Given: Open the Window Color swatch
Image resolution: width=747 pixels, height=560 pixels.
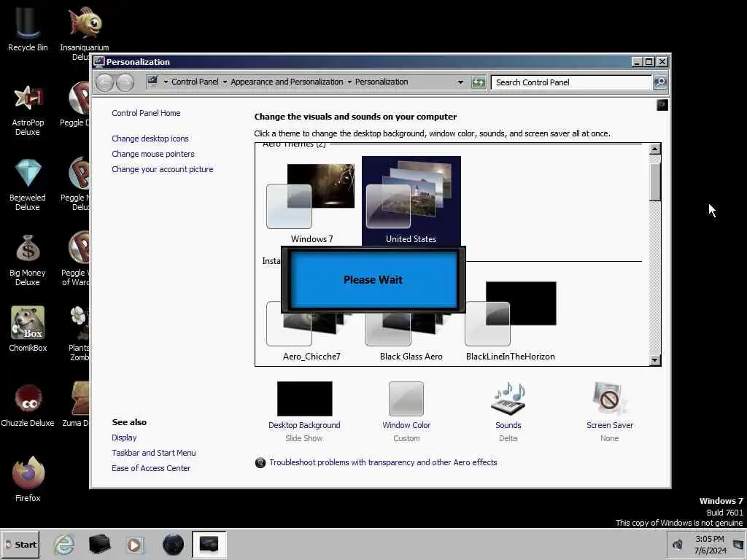Looking at the screenshot, I should [x=406, y=399].
